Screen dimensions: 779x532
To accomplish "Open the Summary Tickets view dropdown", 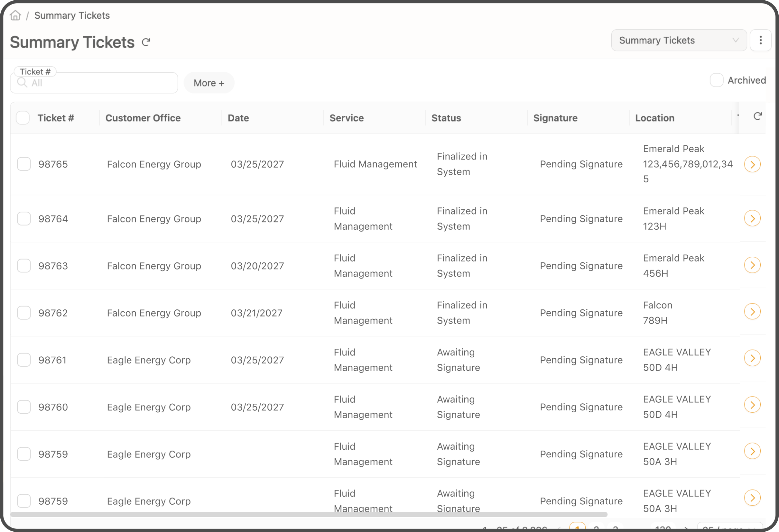I will click(679, 40).
